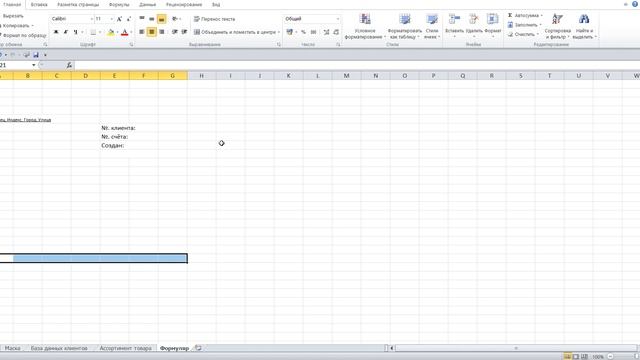Click in the formula bar field

[356, 65]
